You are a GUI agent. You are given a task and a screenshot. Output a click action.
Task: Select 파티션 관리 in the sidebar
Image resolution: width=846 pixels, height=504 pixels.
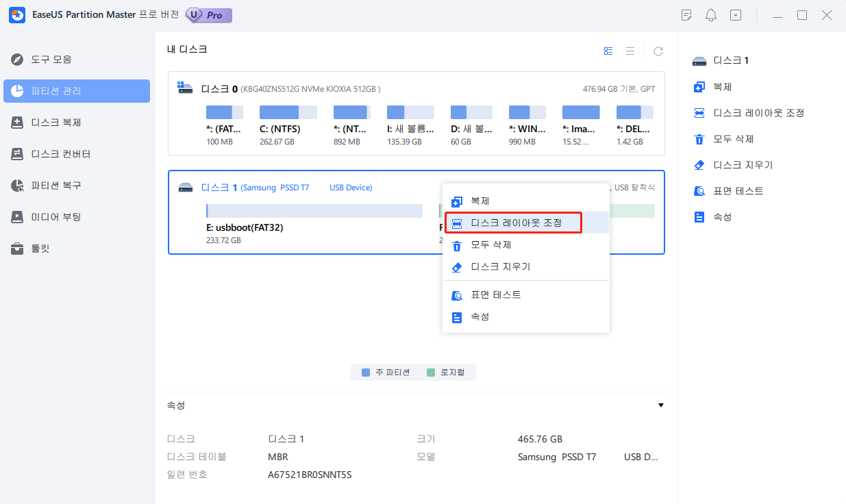(x=76, y=91)
